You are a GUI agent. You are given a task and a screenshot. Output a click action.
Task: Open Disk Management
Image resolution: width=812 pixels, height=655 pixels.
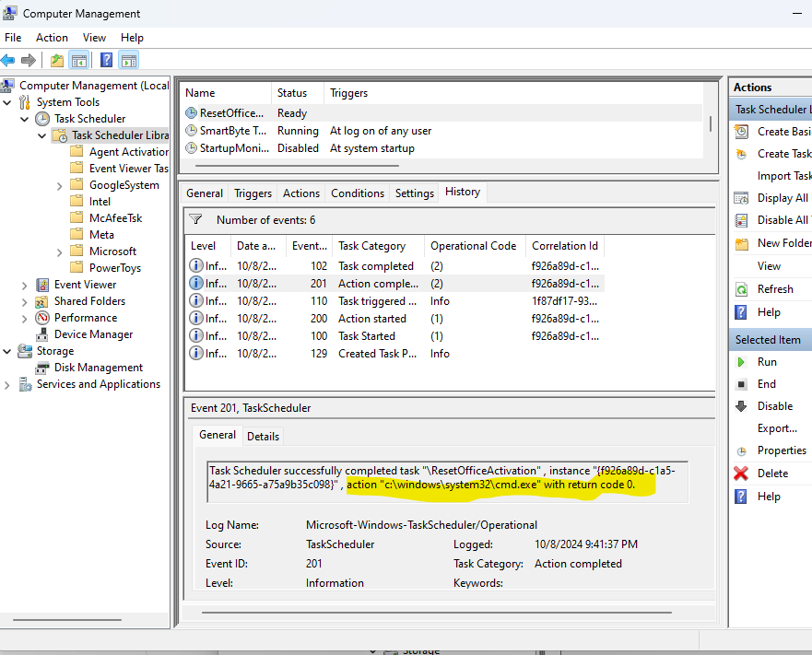[x=99, y=367]
